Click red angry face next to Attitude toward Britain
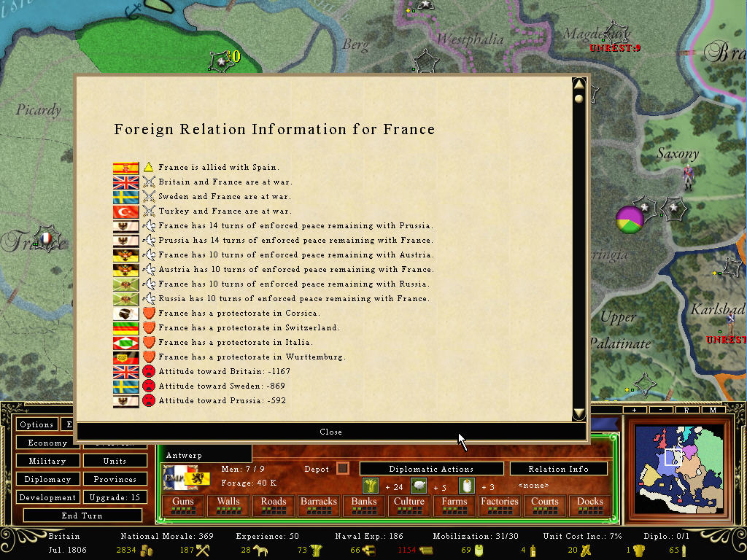Viewport: 747px width, 560px height. pos(149,371)
